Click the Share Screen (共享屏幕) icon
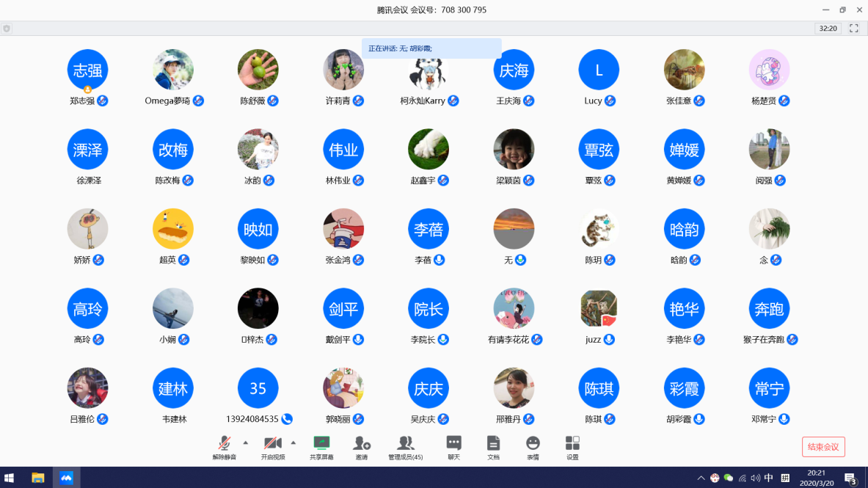 321,443
